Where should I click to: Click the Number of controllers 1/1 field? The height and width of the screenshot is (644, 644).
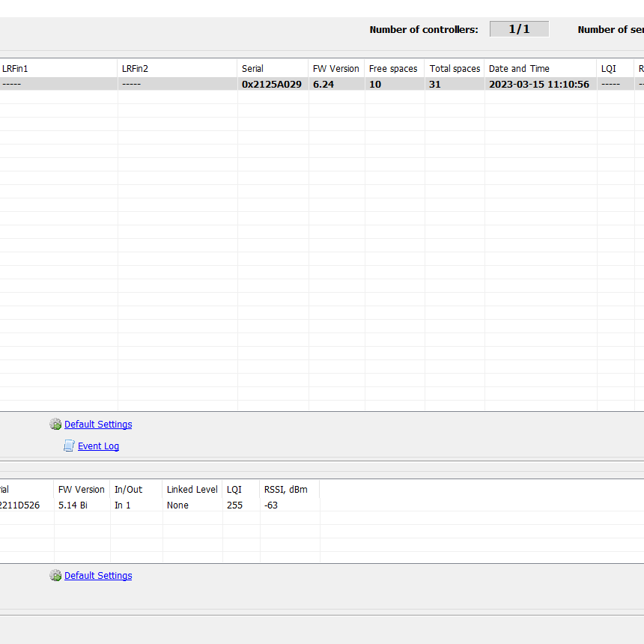(x=519, y=29)
